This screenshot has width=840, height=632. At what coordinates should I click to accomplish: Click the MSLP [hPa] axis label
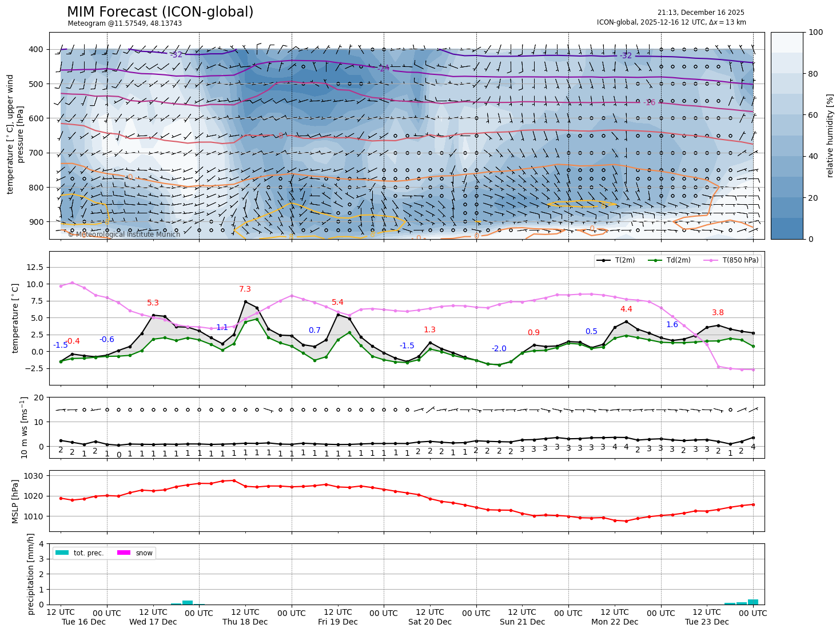[15, 501]
